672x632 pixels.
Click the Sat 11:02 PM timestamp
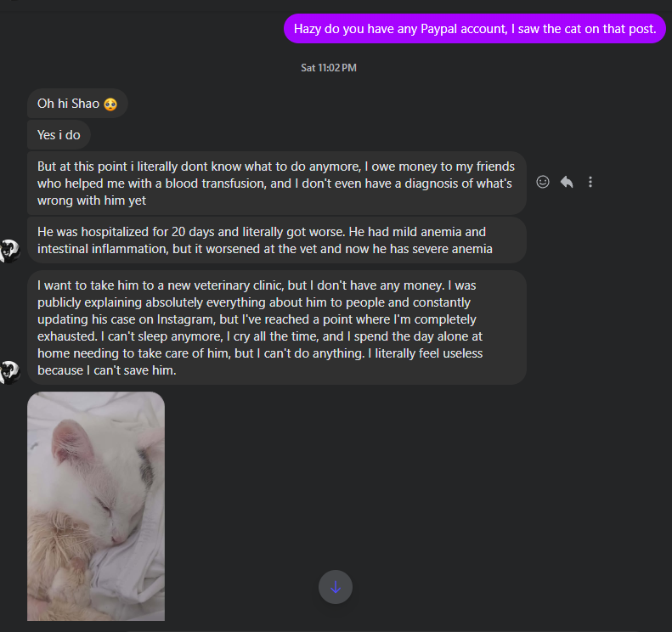pos(329,68)
